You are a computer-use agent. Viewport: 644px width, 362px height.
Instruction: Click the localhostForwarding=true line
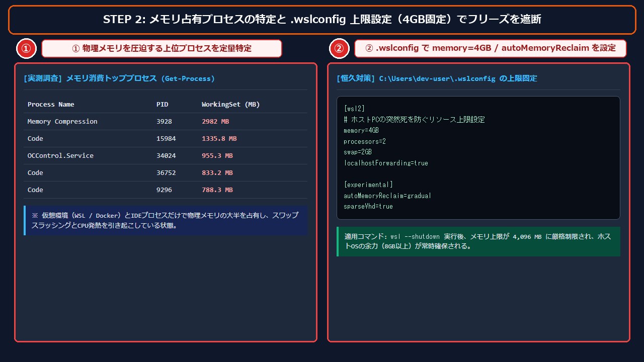(386, 163)
